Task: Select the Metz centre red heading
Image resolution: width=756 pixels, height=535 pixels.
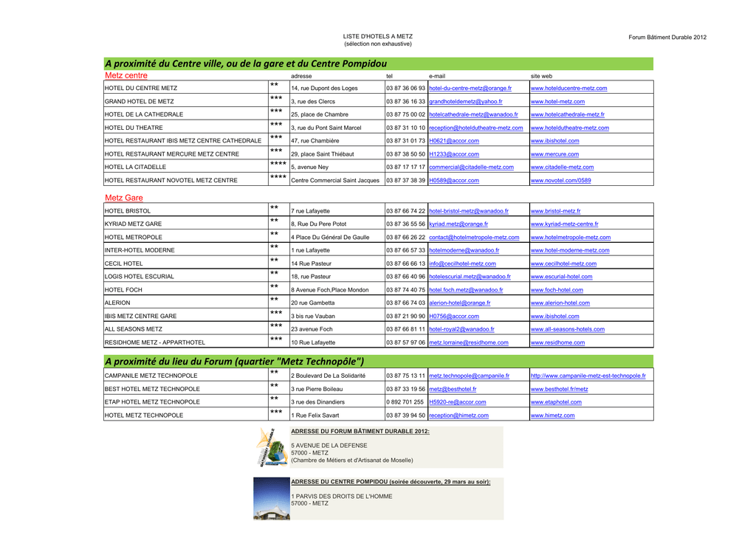Action: (126, 76)
